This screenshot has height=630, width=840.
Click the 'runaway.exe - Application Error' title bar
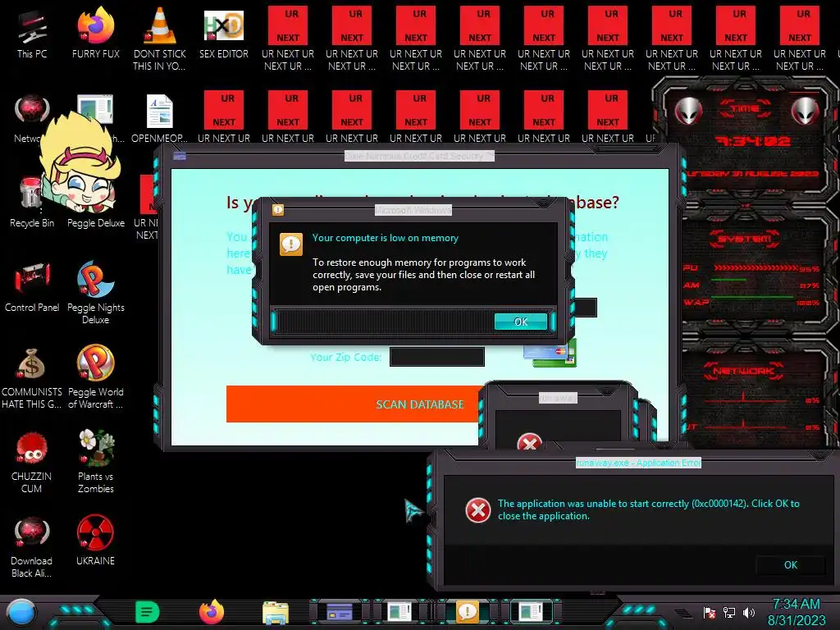coord(638,463)
